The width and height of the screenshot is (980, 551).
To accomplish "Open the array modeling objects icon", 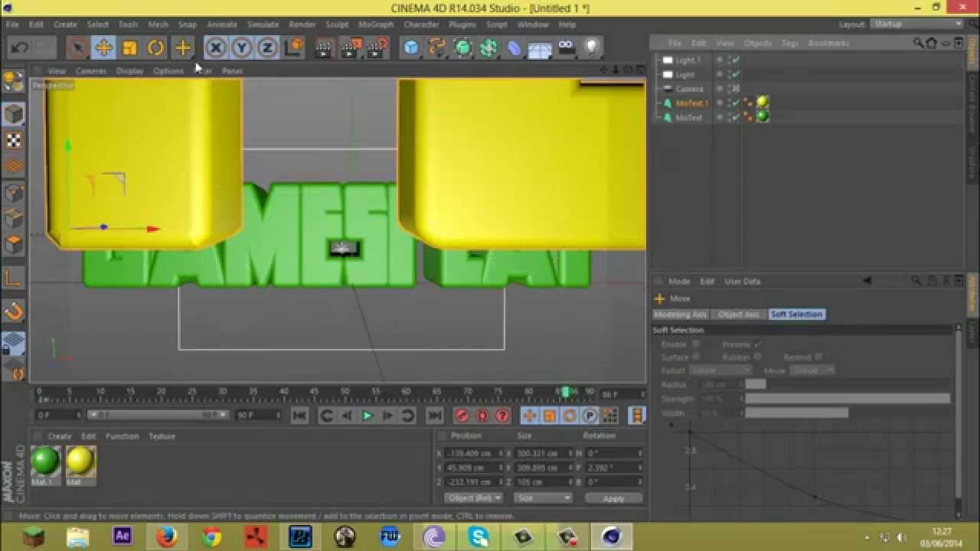I will 488,48.
